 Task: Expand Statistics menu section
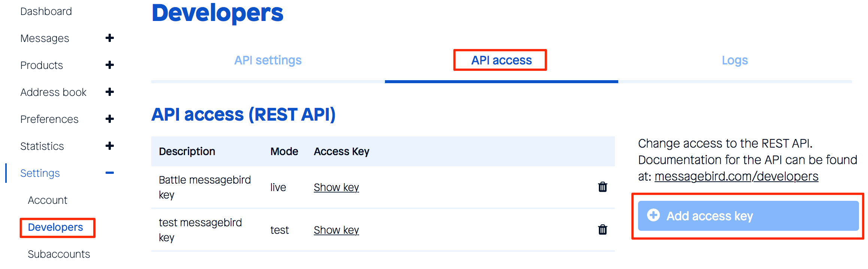tap(110, 146)
